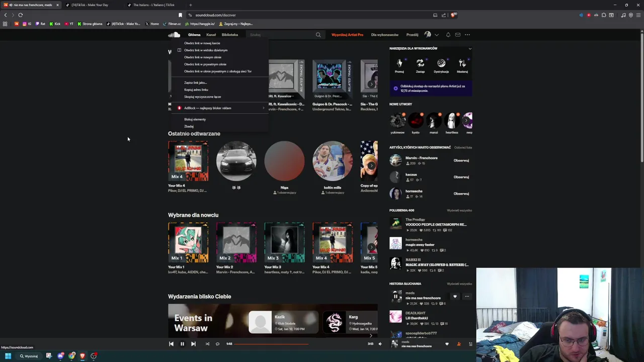This screenshot has height=362, width=644.
Task: Open a new browser tab
Action: [x=190, y=5]
